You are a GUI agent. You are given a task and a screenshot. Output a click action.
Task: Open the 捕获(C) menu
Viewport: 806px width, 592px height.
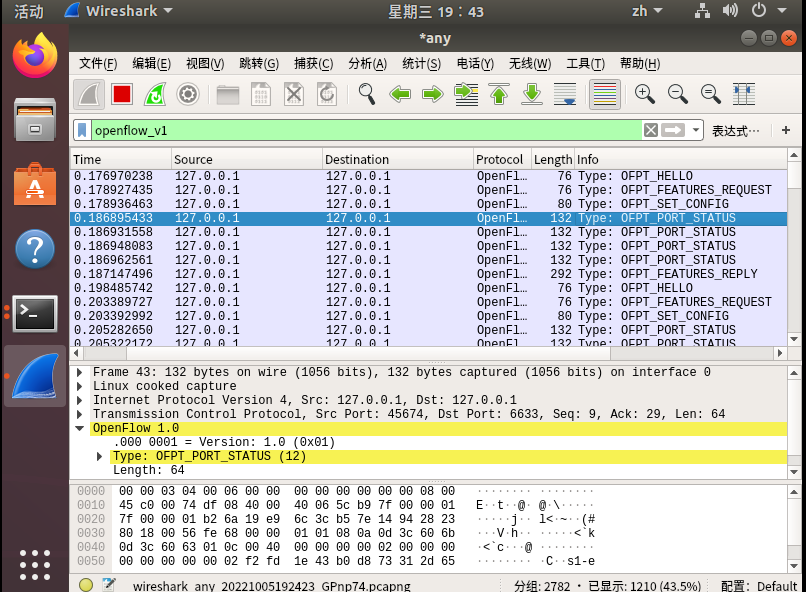click(x=314, y=64)
